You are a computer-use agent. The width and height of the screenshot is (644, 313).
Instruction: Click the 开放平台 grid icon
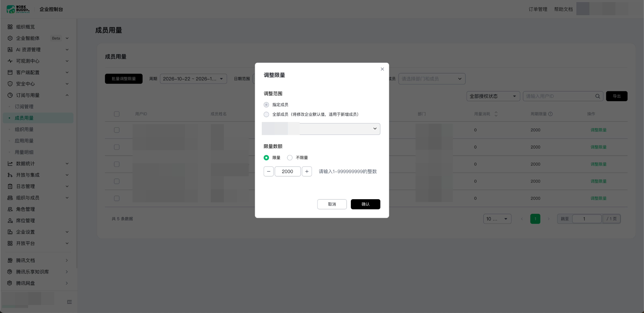pyautogui.click(x=10, y=243)
